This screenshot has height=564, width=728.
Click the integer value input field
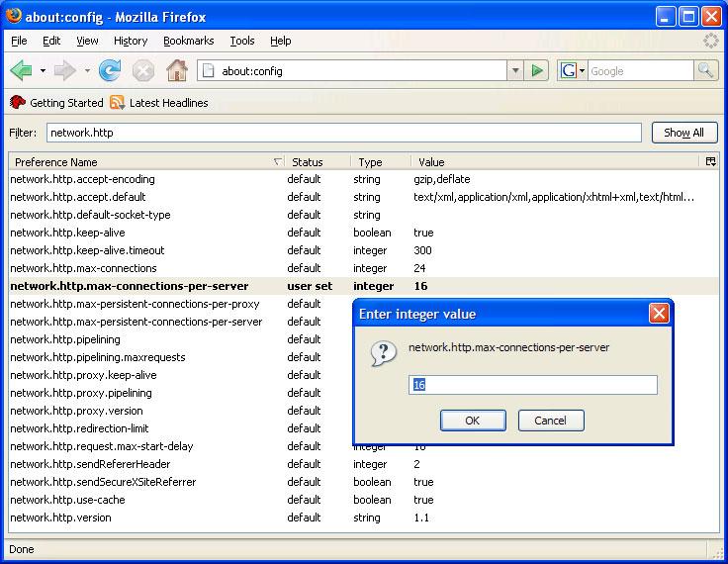[532, 385]
